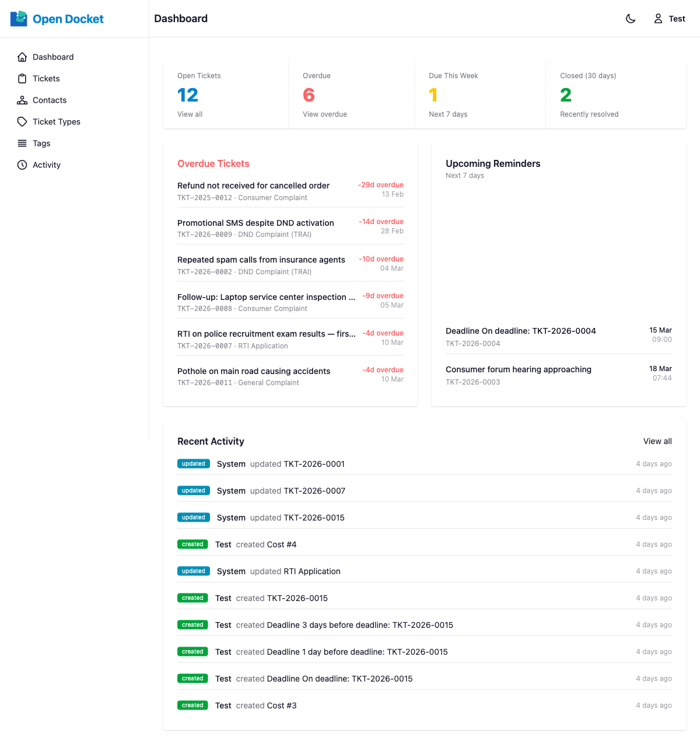Click View all under Open Tickets
Viewport: 700px width, 744px height.
pyautogui.click(x=190, y=114)
